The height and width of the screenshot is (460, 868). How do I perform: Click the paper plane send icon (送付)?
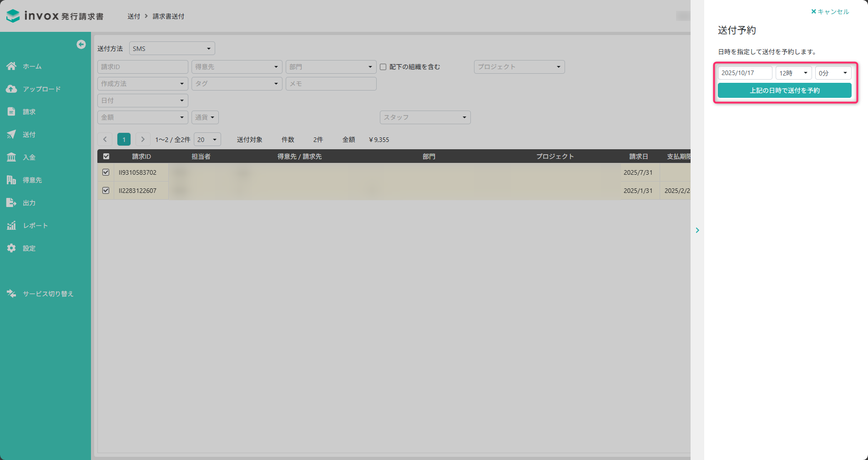11,134
